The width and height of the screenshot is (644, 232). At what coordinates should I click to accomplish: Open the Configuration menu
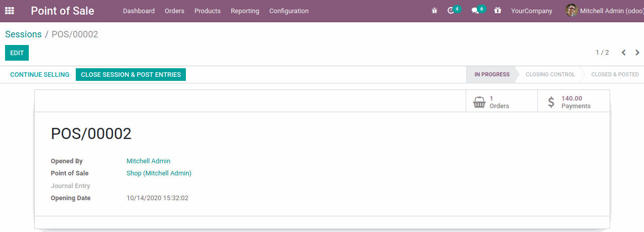pos(289,11)
